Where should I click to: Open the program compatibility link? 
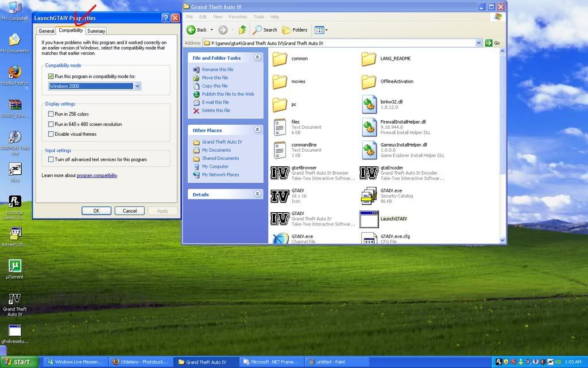point(96,175)
